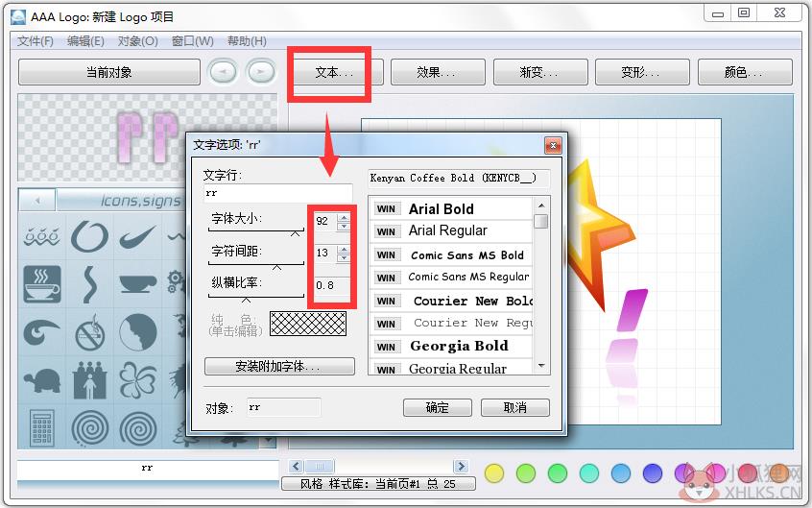The image size is (812, 508).
Task: Select the ocean wave curl icon
Action: (x=41, y=333)
